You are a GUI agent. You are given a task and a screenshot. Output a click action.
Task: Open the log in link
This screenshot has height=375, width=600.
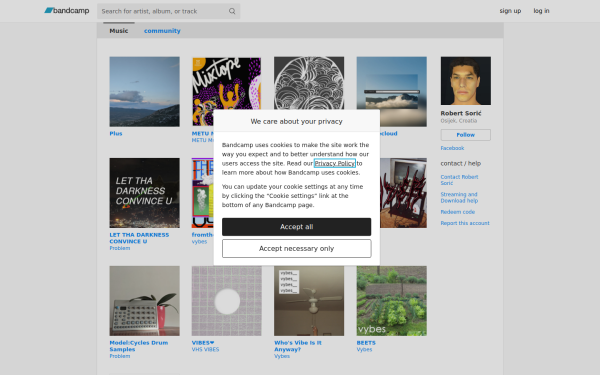pos(541,11)
